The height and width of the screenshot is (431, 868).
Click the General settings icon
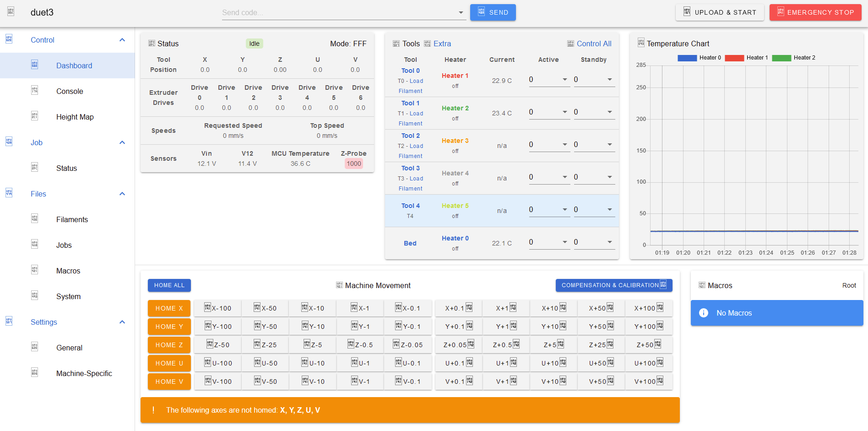point(34,347)
